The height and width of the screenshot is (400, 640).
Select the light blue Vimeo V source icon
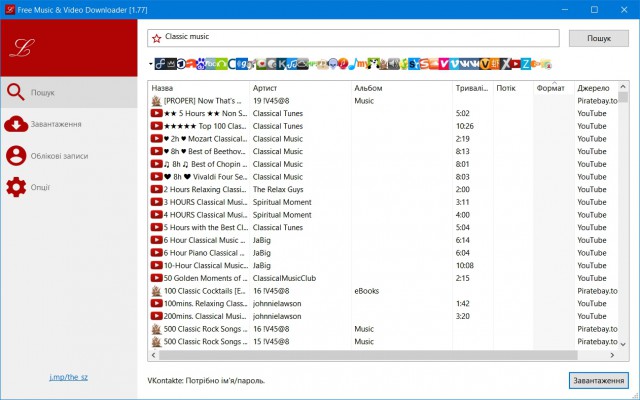454,64
